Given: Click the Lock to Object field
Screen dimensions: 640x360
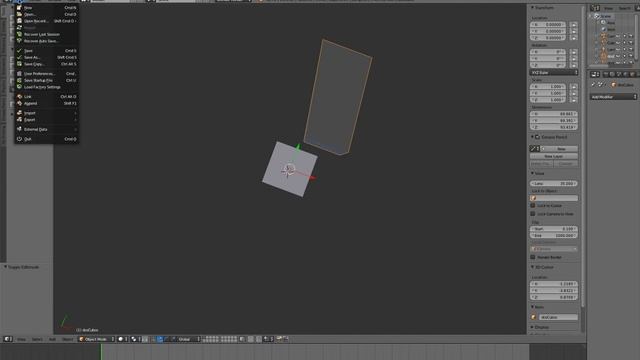Looking at the screenshot, I should 554,198.
